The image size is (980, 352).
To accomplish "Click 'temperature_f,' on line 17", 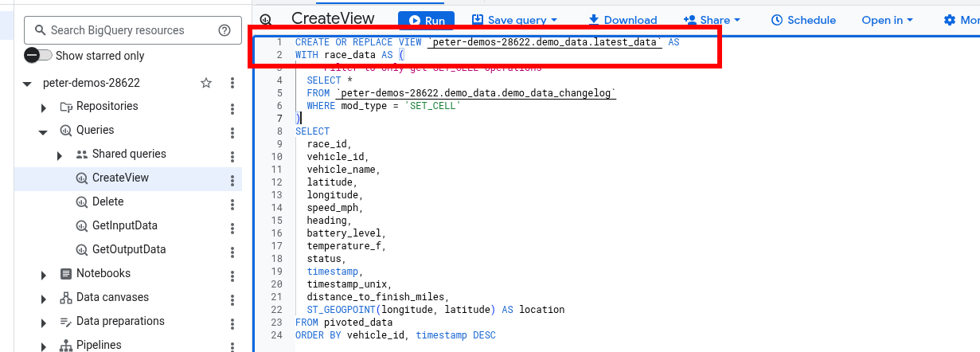I will click(346, 246).
